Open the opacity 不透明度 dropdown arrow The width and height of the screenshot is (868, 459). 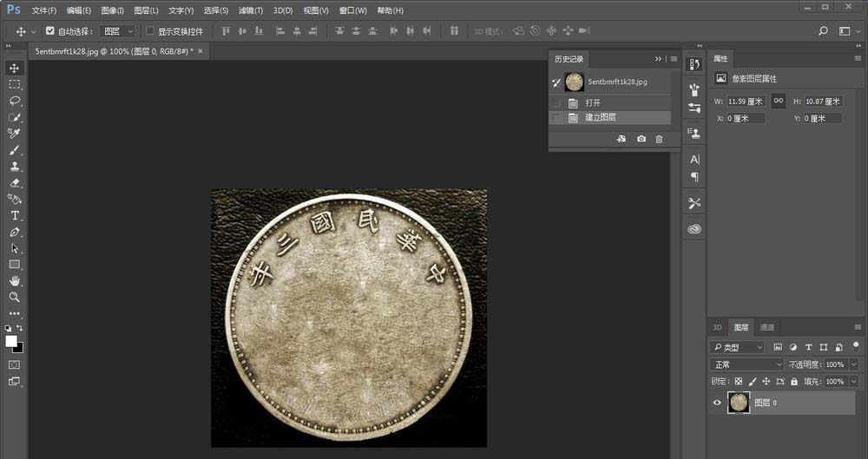click(853, 364)
